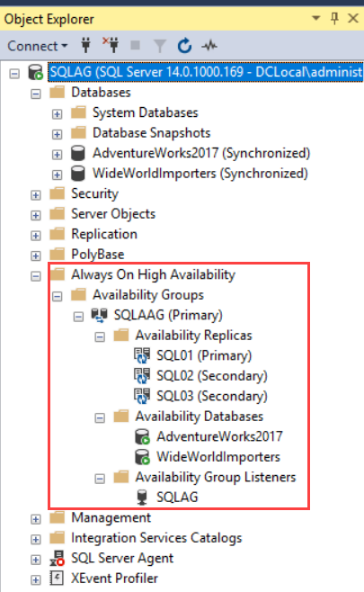Click the SQLAAG availability group icon
This screenshot has height=592, width=364.
pos(100,315)
